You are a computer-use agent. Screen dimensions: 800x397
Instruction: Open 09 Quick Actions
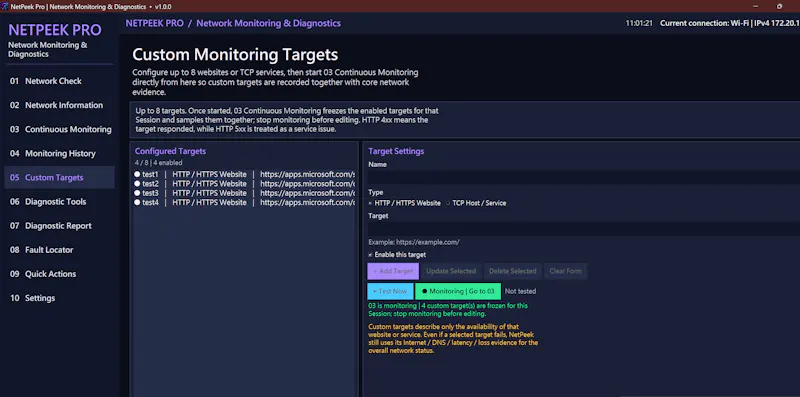click(59, 274)
